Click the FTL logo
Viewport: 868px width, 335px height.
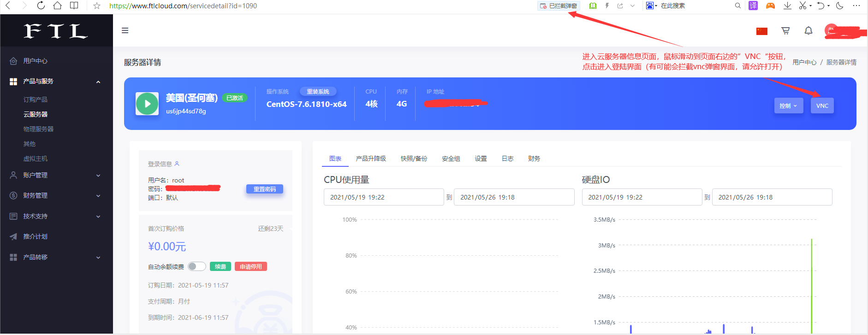pos(55,31)
